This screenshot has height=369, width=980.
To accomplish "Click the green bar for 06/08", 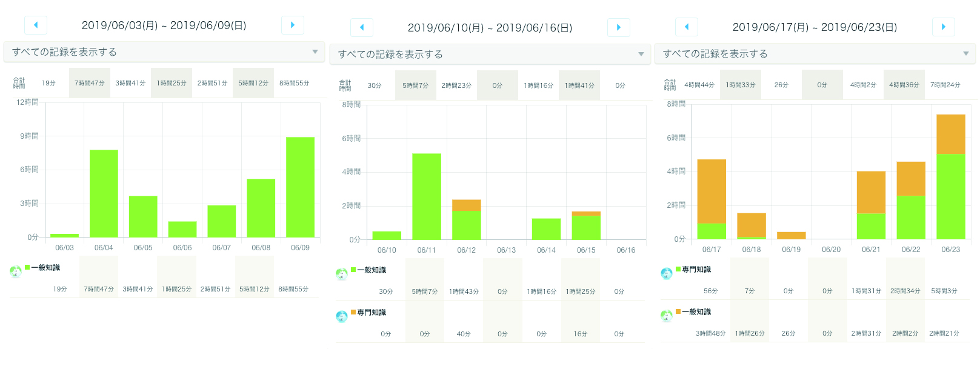I will tap(261, 208).
